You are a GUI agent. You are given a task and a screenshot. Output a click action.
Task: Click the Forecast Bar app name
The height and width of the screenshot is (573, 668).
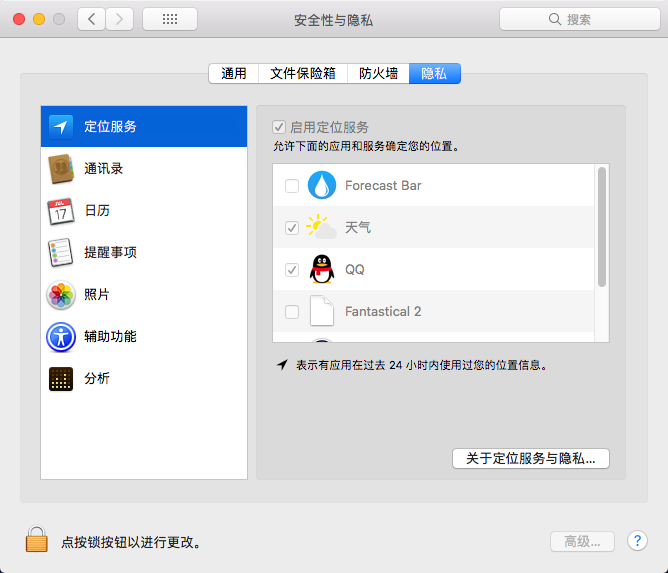click(x=383, y=185)
